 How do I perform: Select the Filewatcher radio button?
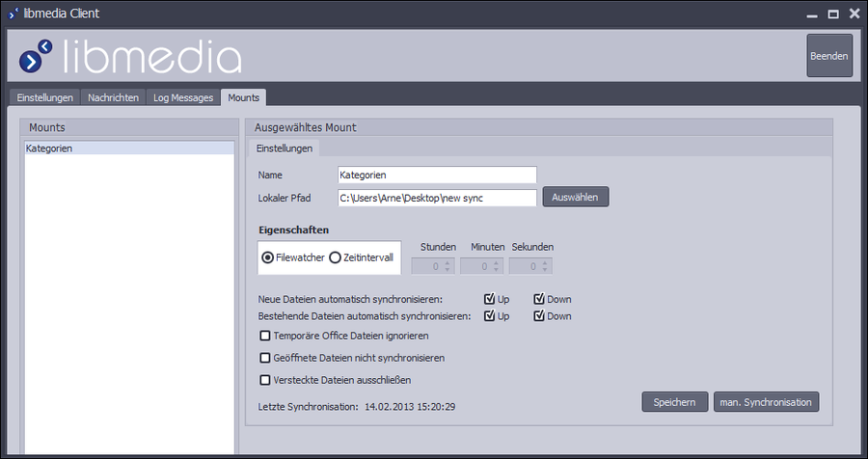click(268, 257)
